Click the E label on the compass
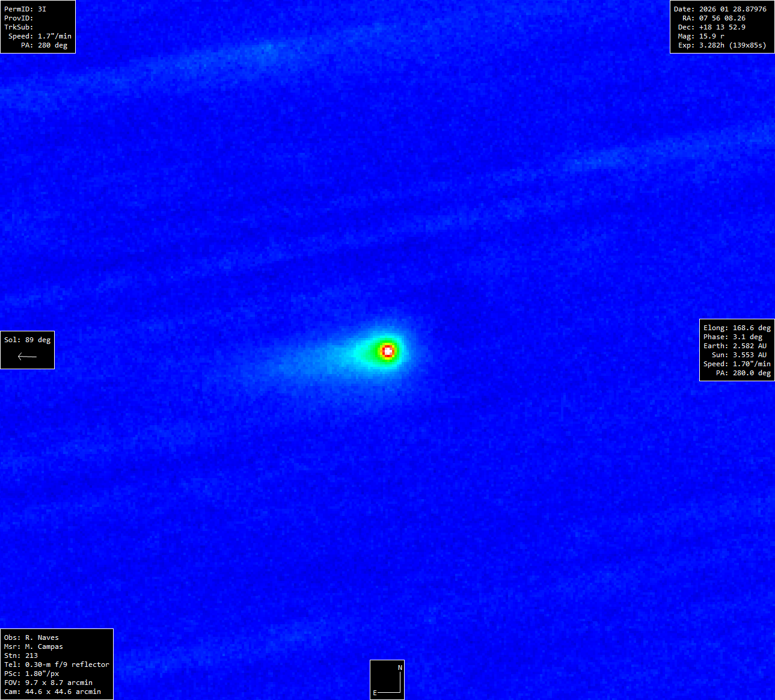 [375, 693]
